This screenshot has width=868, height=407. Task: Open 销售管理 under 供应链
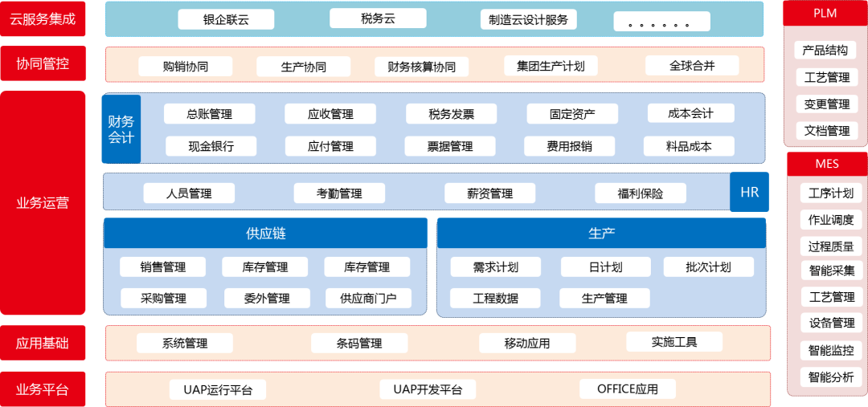pos(162,267)
